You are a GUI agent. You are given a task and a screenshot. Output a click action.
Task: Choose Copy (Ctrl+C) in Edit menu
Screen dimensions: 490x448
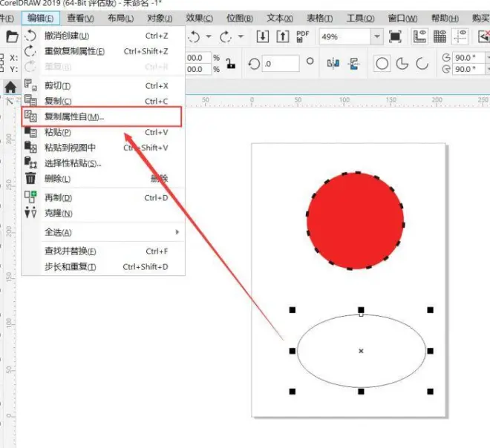pos(103,101)
